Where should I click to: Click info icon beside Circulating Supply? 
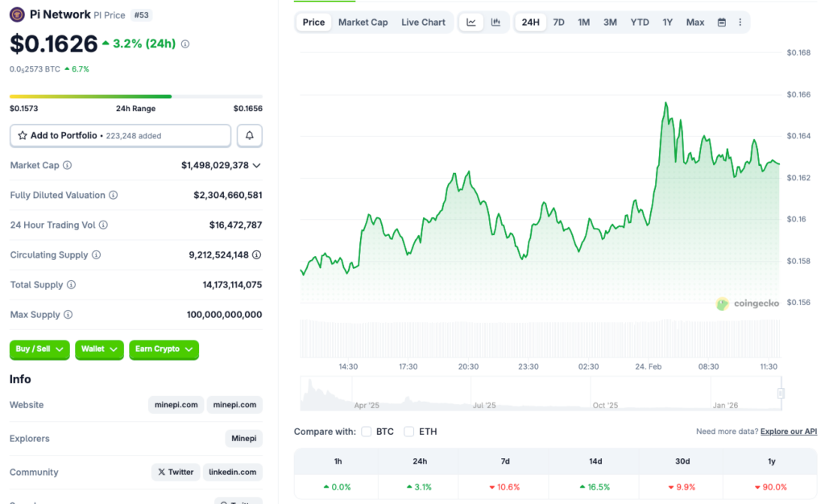coord(96,254)
